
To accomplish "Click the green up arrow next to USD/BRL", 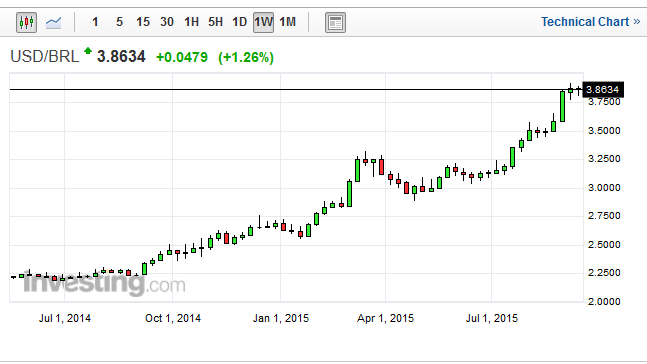I will coord(87,51).
